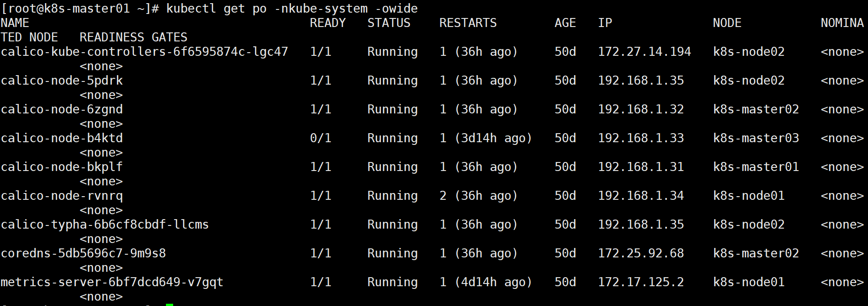Click IP address 172.17.125.2
Viewport: 868px width, 306px height.
[641, 282]
